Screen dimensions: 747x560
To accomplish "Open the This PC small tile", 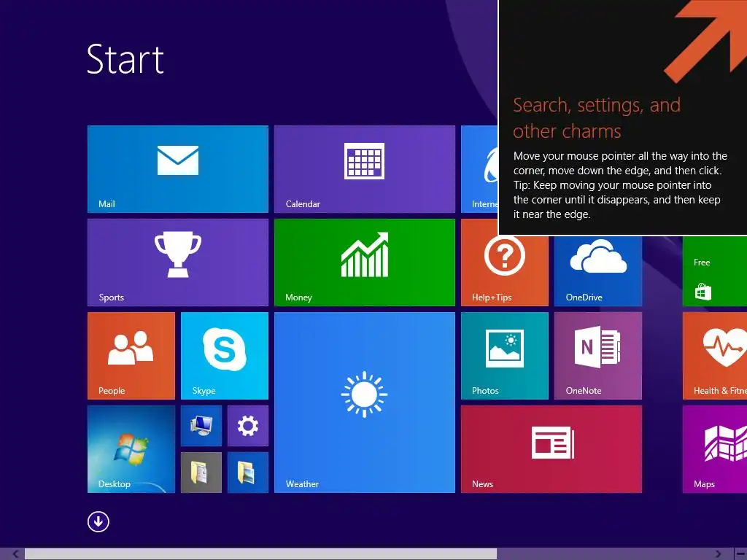I will tap(201, 426).
